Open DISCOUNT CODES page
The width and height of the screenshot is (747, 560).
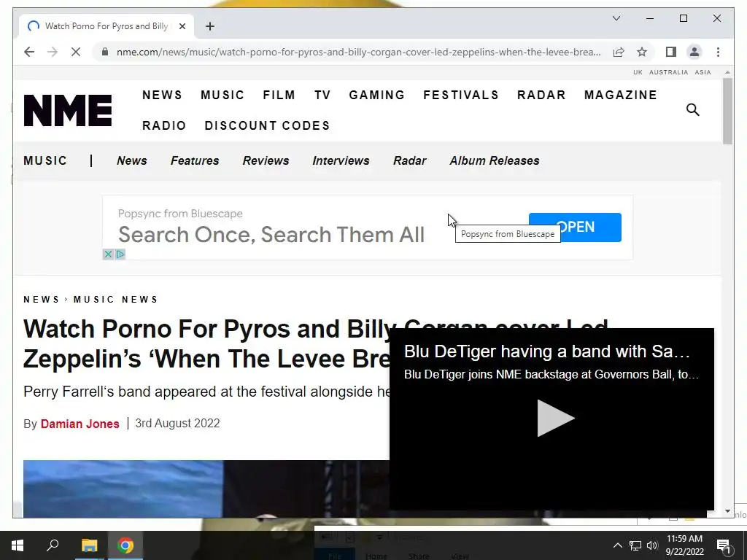267,125
